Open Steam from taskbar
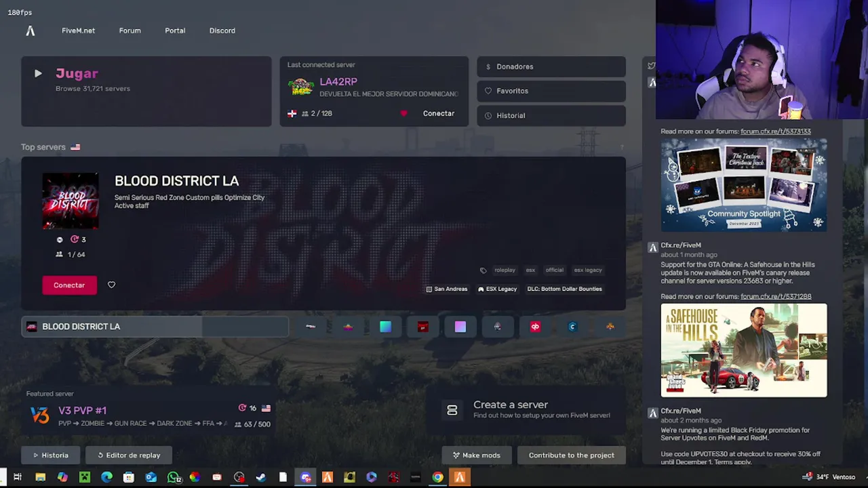868x488 pixels. tap(260, 477)
